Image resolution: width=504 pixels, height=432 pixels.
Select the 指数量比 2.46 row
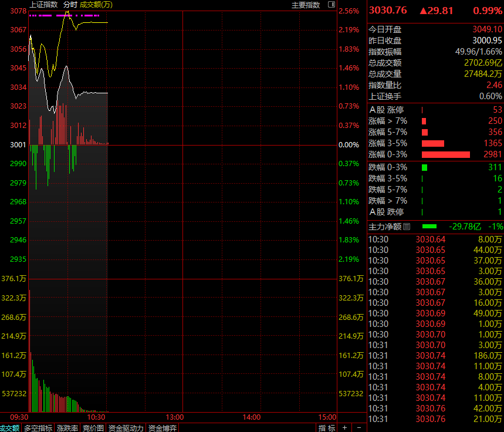435,85
